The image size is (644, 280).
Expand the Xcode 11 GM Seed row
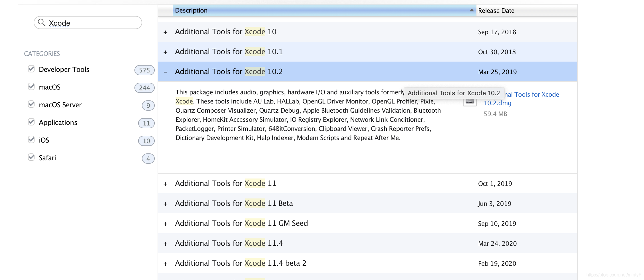tap(166, 224)
